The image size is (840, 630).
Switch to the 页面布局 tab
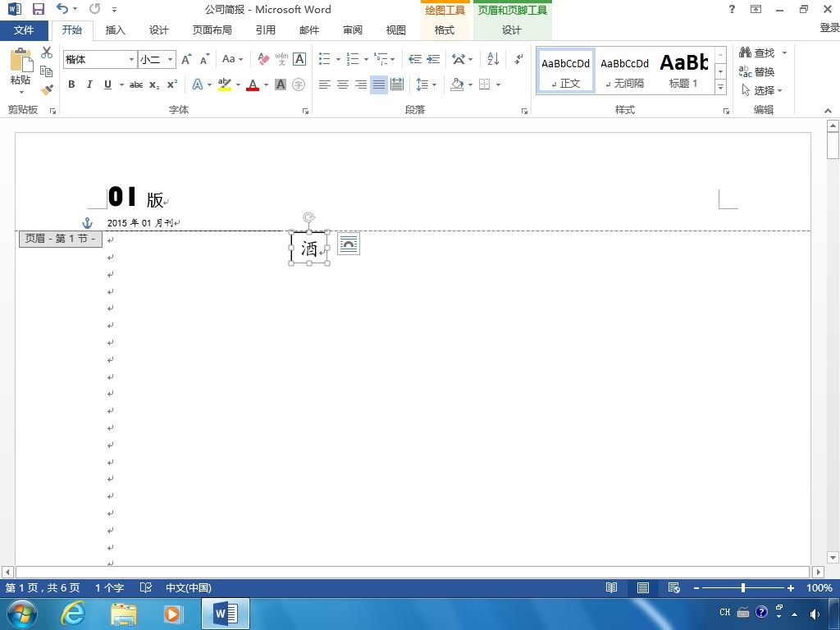pyautogui.click(x=212, y=30)
